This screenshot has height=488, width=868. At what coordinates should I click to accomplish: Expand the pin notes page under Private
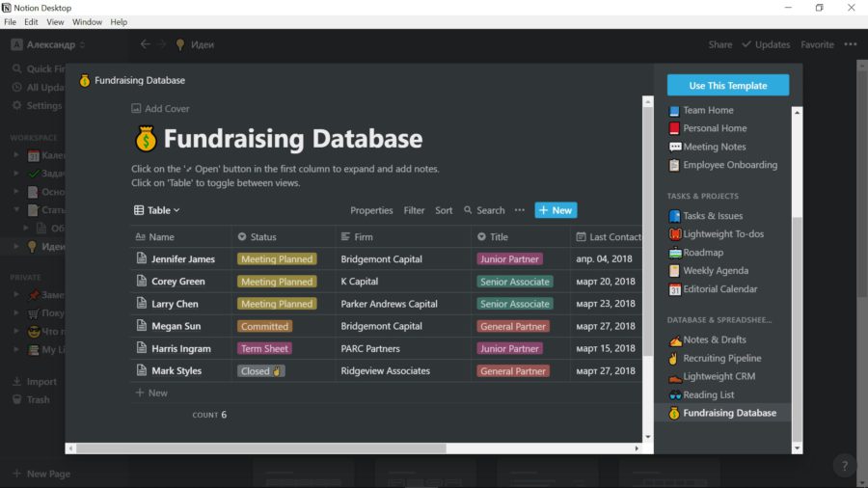[x=16, y=294]
